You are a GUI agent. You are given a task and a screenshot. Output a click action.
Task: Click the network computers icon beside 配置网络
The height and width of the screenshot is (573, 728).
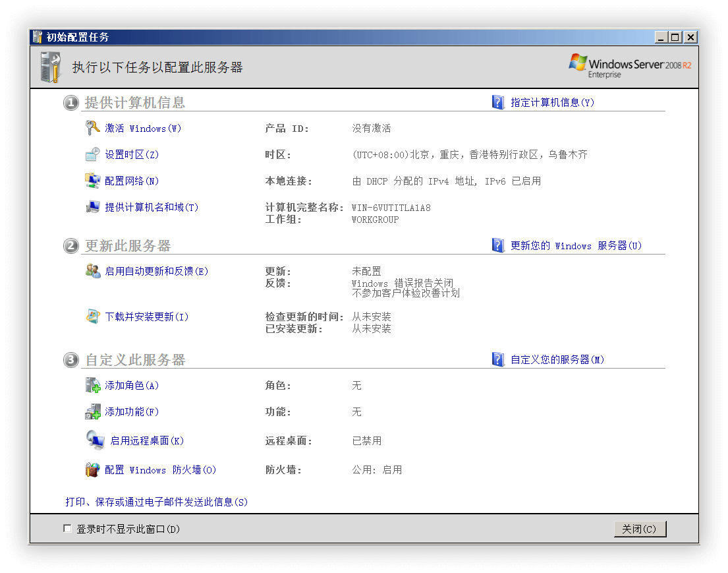pos(92,181)
